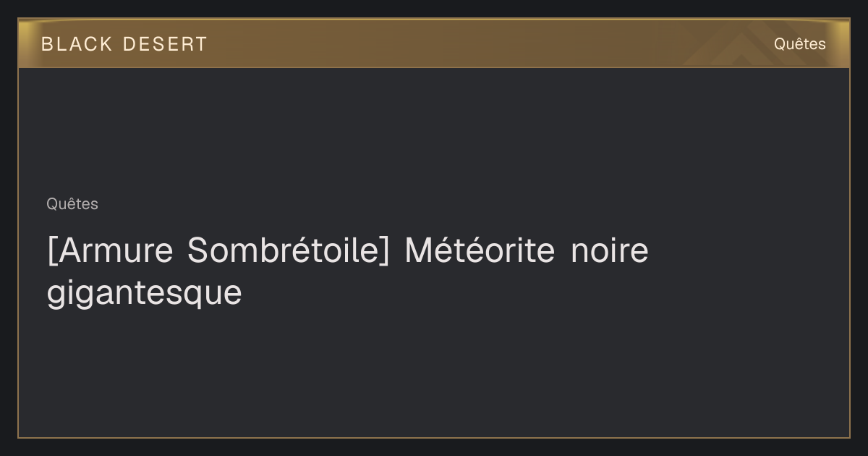868x456 pixels.
Task: Click the [Armure Sombrétoile] bracketed tag
Action: (219, 251)
